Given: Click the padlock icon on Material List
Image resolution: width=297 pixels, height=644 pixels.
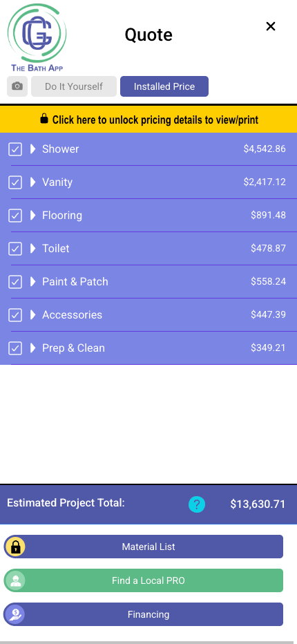Looking at the screenshot, I should (15, 547).
